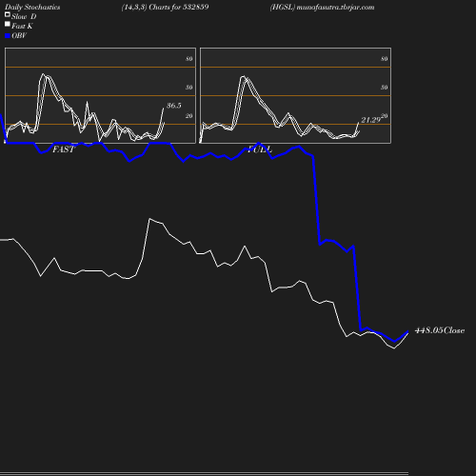Click the 21.29 value in FULL chart
The height and width of the screenshot is (476, 476).
pos(370,120)
